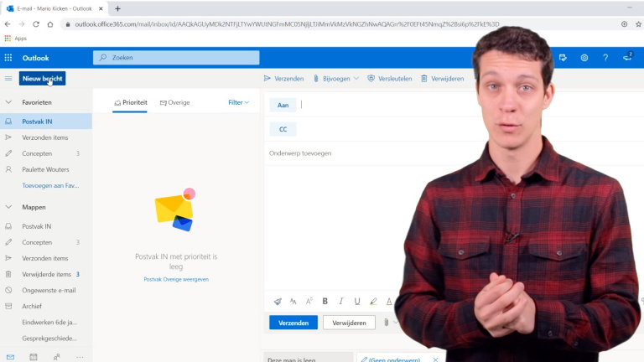Select the Prioriteit inbox tab
Viewport: 644px width, 362px height.
[x=130, y=102]
